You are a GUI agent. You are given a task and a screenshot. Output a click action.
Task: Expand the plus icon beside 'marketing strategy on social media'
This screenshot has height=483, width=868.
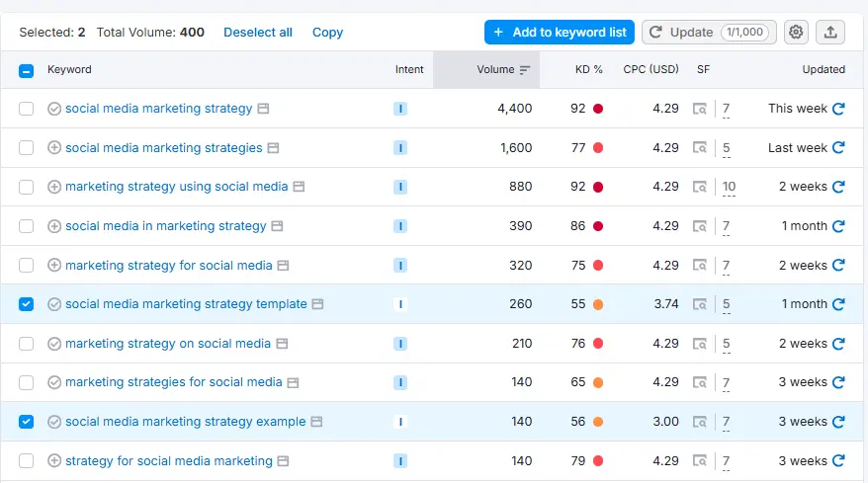click(54, 344)
